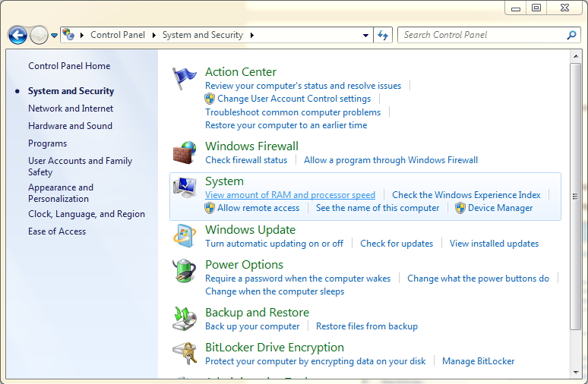The width and height of the screenshot is (588, 384).
Task: Click the Windows Firewall brick wall icon
Action: 184,153
